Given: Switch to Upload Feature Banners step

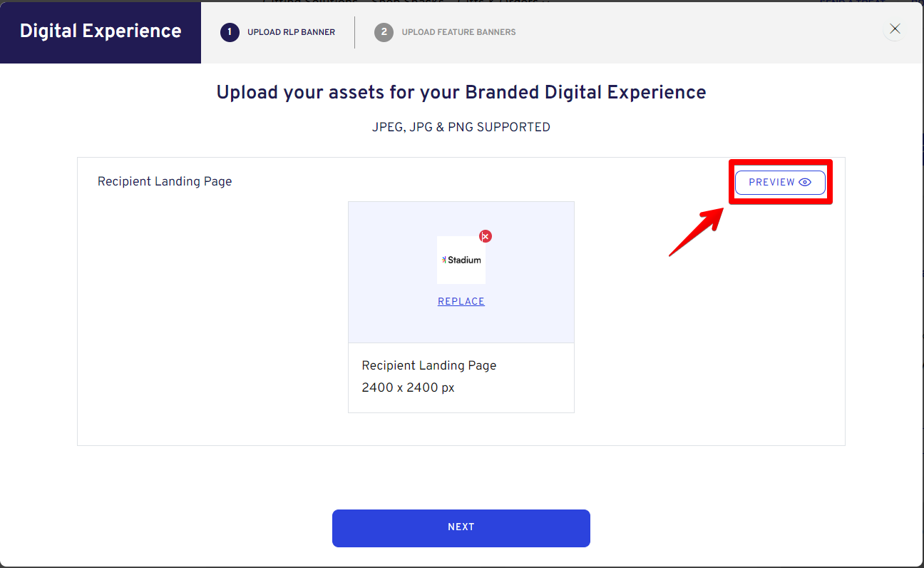Looking at the screenshot, I should click(458, 32).
